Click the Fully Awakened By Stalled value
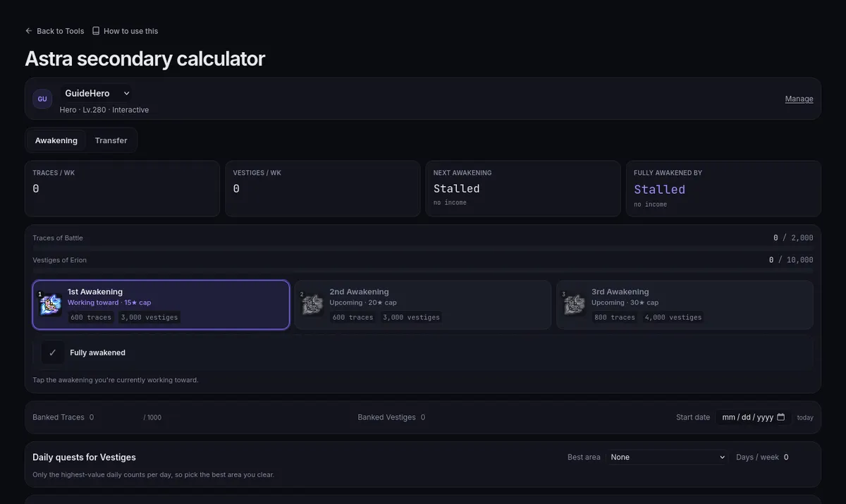Viewport: 846px width, 504px height. point(660,189)
